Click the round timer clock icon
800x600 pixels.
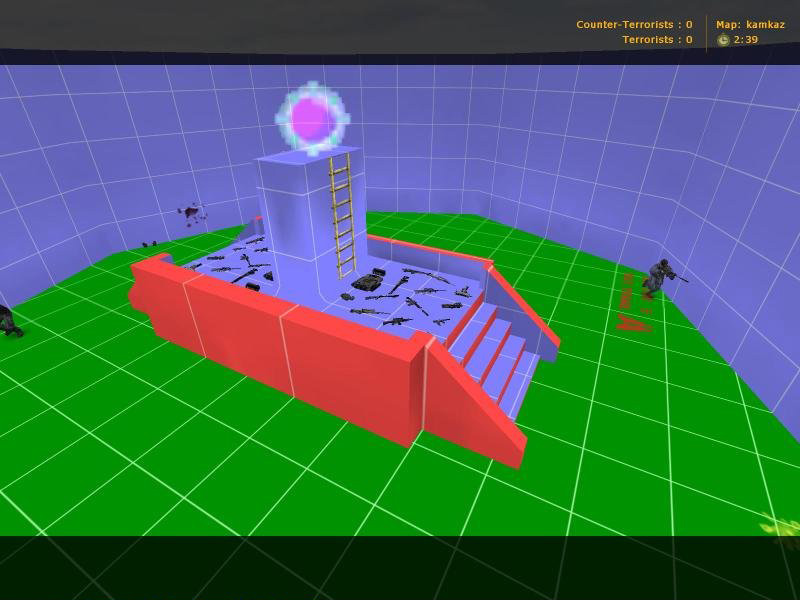tap(723, 40)
